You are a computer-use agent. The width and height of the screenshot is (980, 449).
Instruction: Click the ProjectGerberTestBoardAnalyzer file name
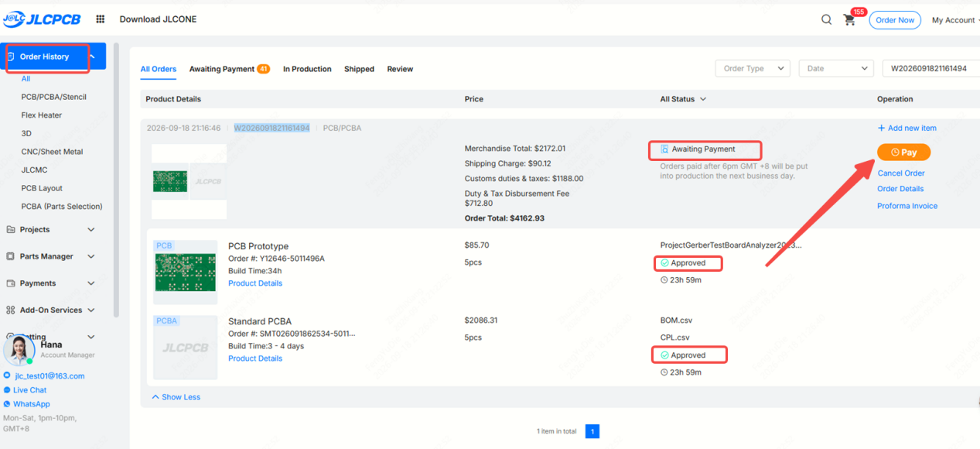731,245
